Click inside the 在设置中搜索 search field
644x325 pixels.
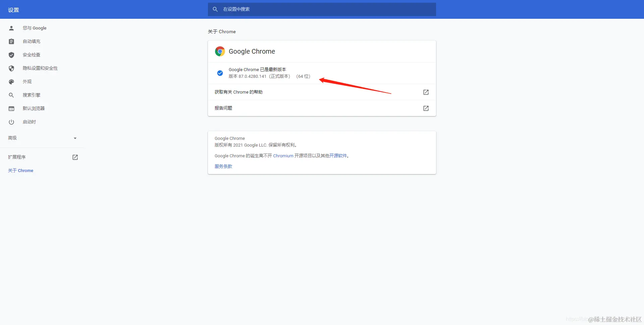(x=322, y=9)
